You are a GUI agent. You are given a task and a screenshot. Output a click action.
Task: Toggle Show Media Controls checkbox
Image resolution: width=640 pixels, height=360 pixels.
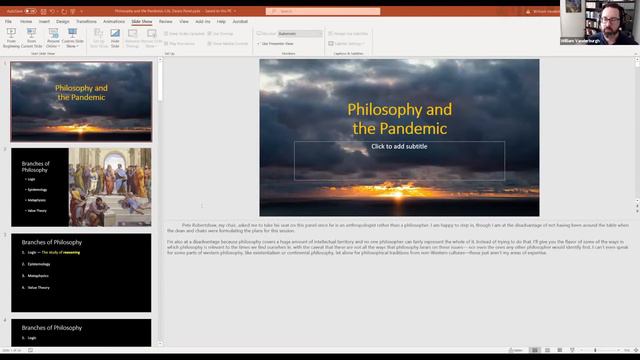click(x=228, y=44)
